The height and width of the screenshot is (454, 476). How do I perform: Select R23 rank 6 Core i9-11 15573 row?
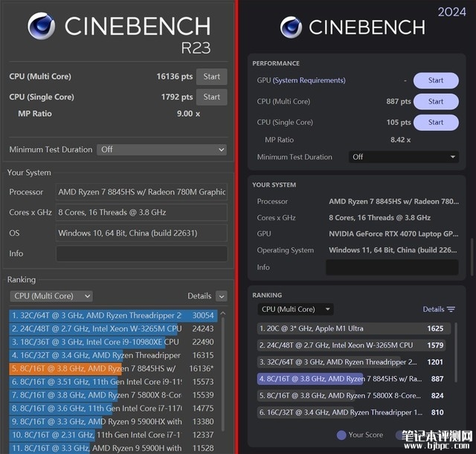113,382
